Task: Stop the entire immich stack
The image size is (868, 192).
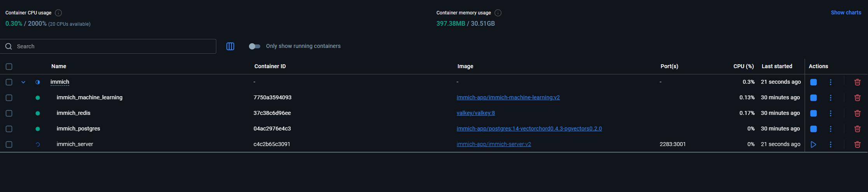Action: point(813,82)
